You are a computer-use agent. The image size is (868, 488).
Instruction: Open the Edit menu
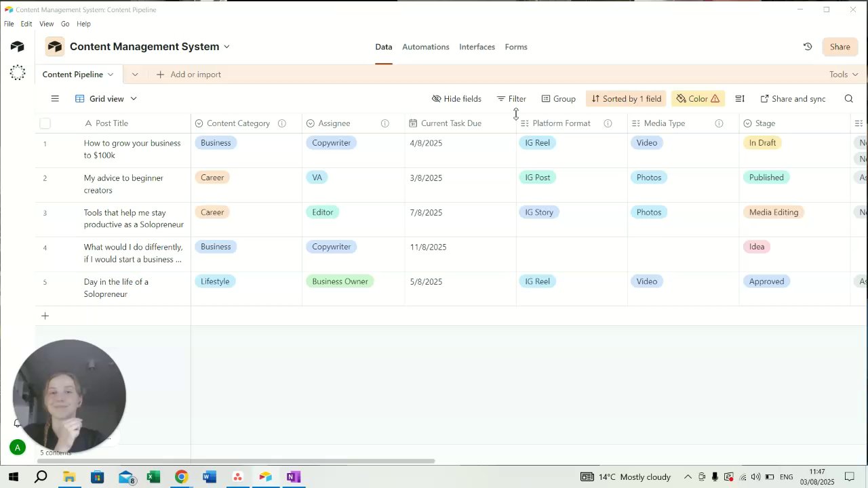click(26, 24)
